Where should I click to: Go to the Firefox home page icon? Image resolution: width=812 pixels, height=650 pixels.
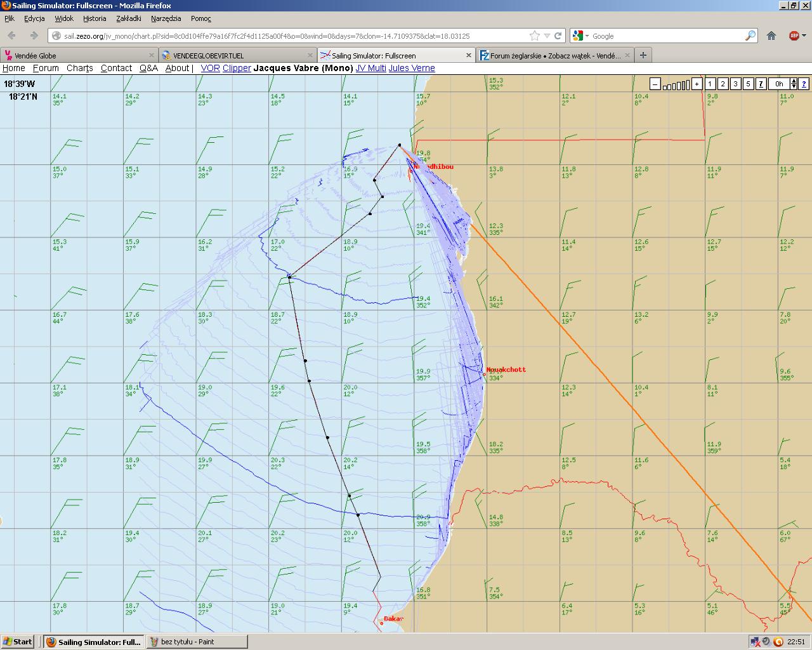click(771, 36)
